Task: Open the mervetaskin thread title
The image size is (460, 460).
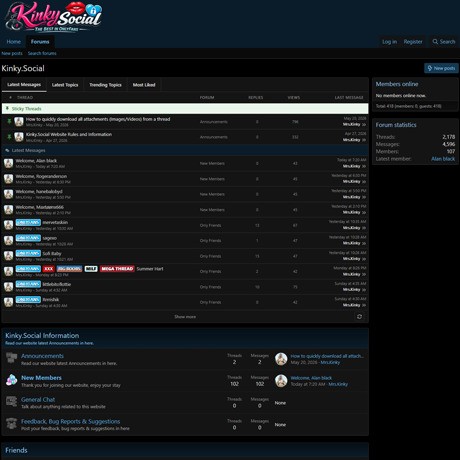Action: coord(55,222)
